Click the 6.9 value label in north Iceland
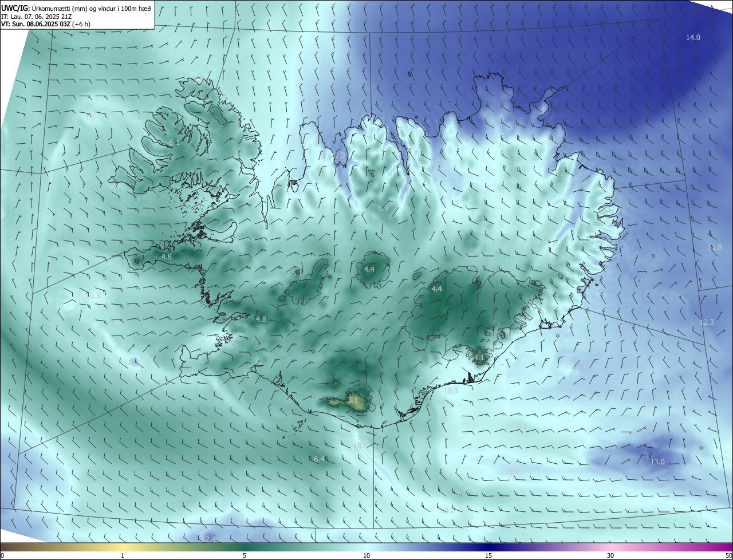The image size is (733, 560). [x=383, y=208]
